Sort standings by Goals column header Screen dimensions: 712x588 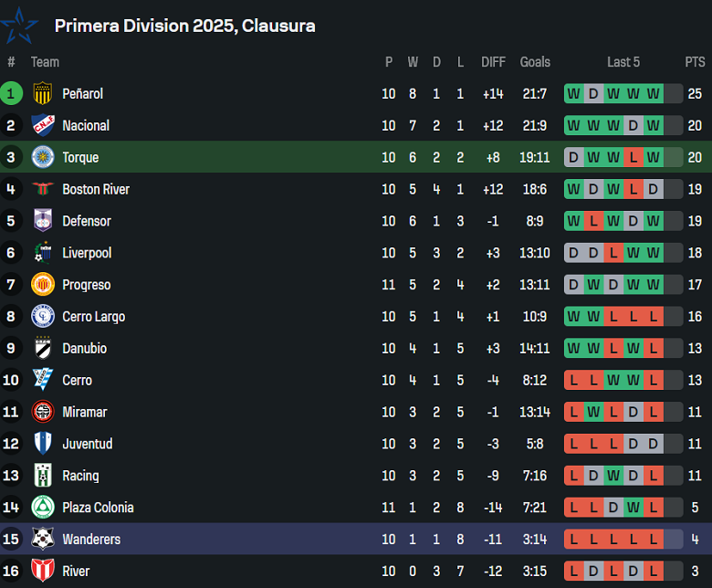(535, 62)
